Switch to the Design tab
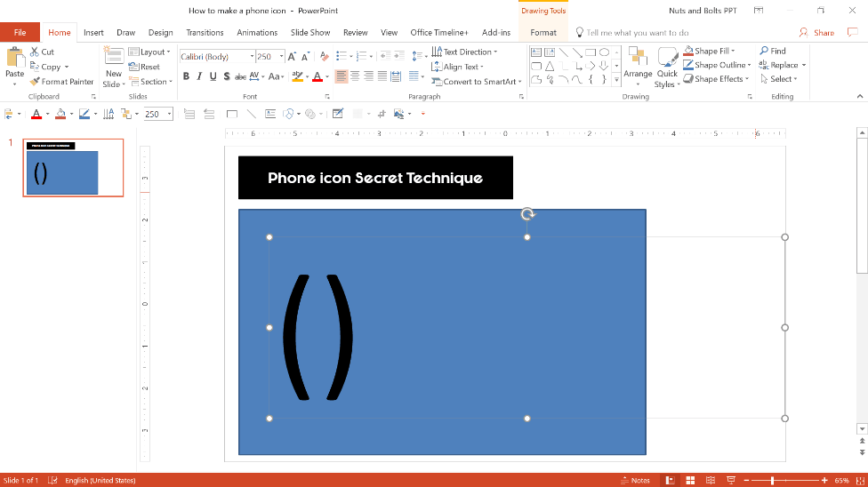Screen dimensions: 868x487 (161, 33)
